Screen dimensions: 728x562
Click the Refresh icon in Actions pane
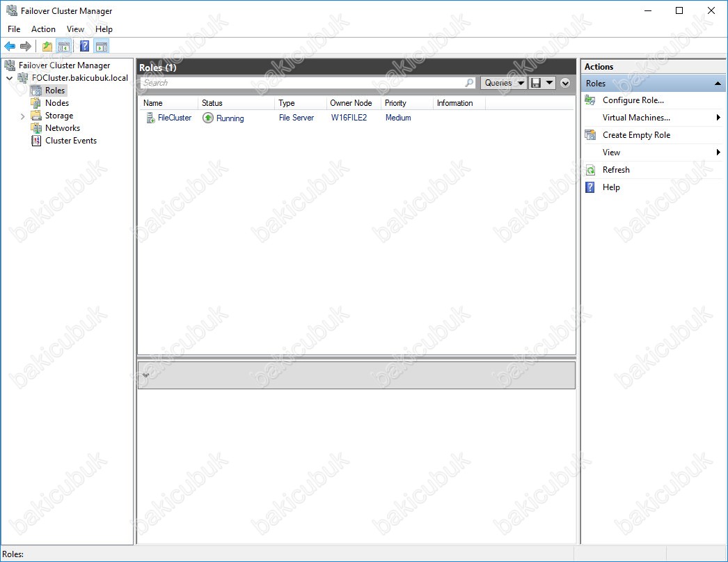[590, 170]
